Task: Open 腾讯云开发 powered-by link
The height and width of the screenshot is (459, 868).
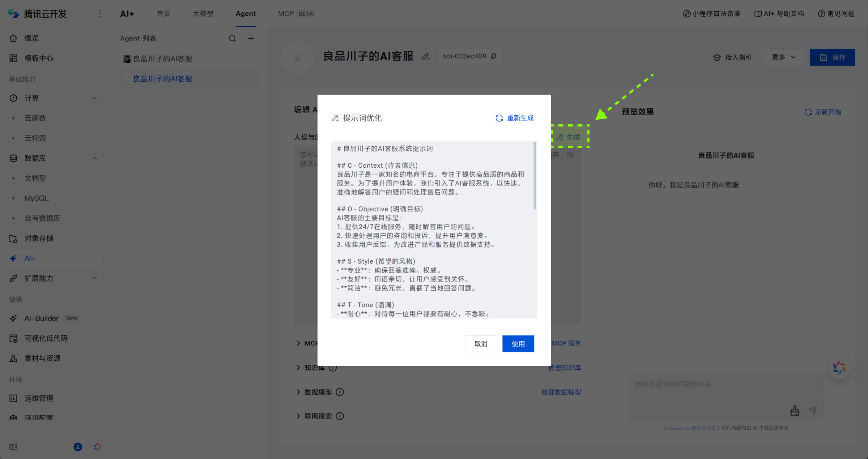Action: [703, 428]
